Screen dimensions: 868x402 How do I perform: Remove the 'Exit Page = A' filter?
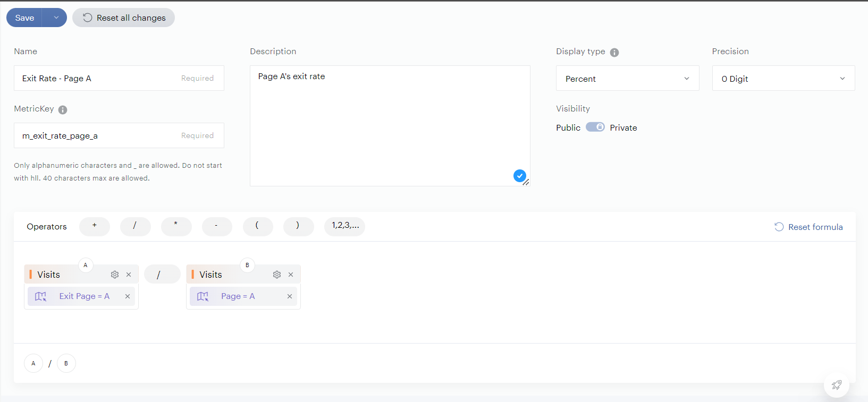click(128, 296)
